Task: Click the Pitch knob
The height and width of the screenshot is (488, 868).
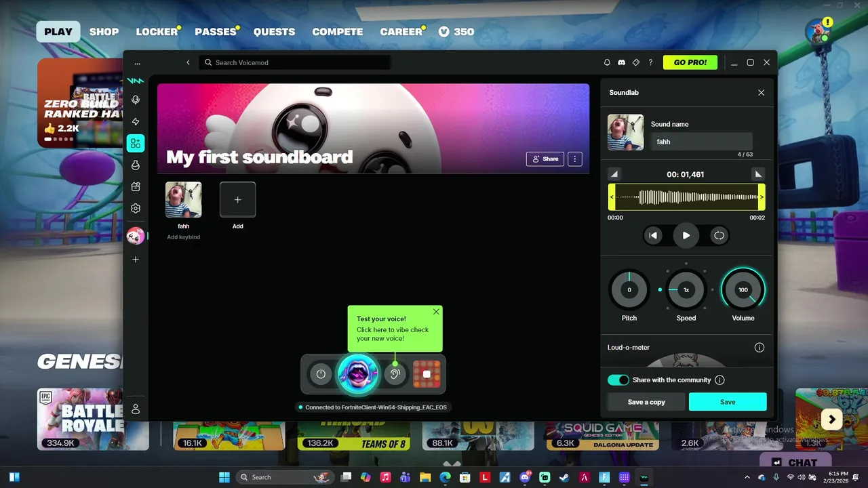Action: pyautogui.click(x=629, y=290)
